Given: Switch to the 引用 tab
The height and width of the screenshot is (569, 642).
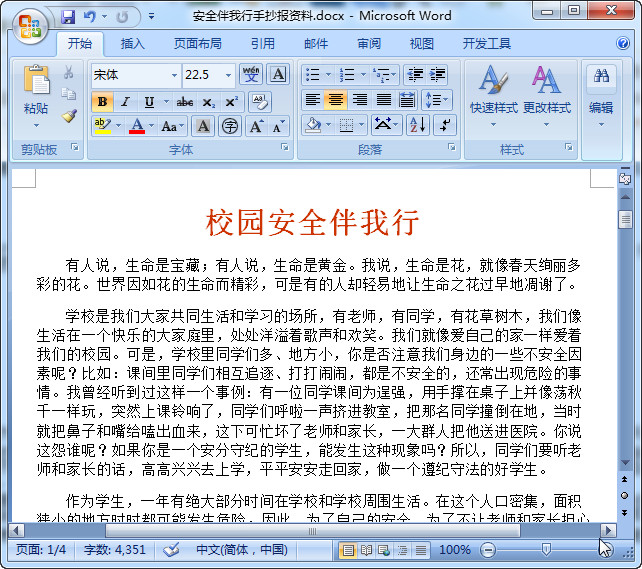Looking at the screenshot, I should tap(263, 43).
